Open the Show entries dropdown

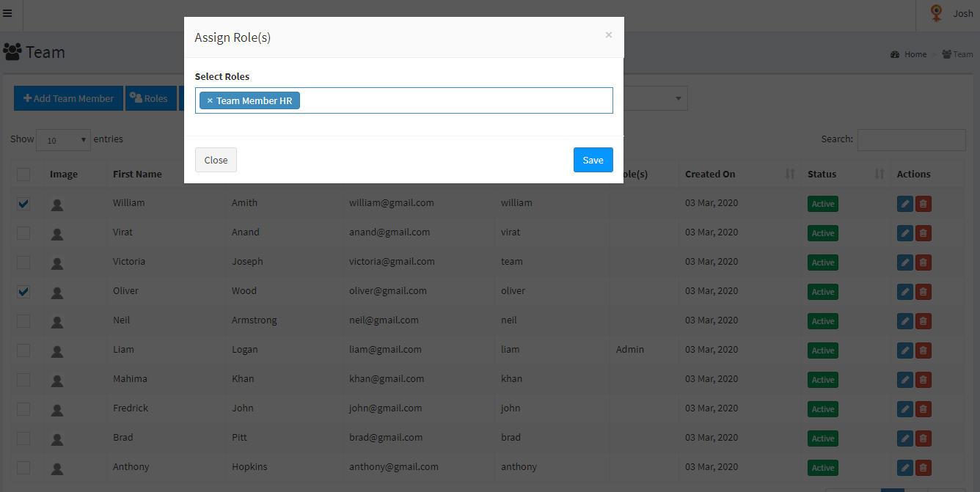(63, 139)
